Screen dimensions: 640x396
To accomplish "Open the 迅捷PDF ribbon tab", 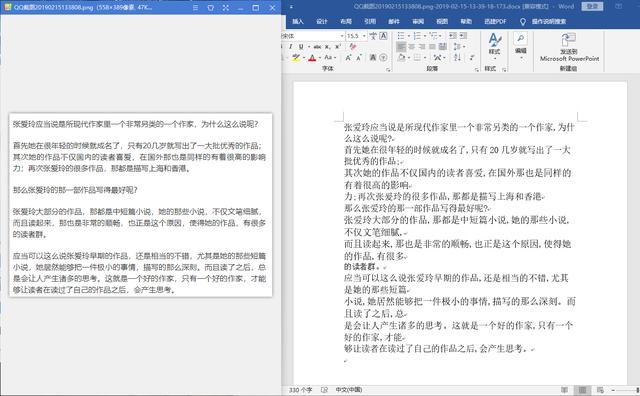I will point(495,21).
